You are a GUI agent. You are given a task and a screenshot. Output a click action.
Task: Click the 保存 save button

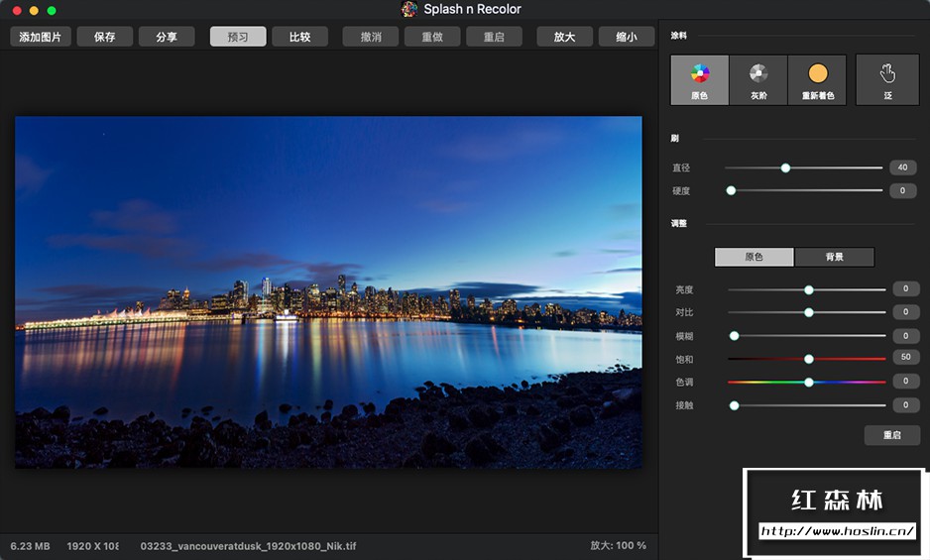(104, 37)
